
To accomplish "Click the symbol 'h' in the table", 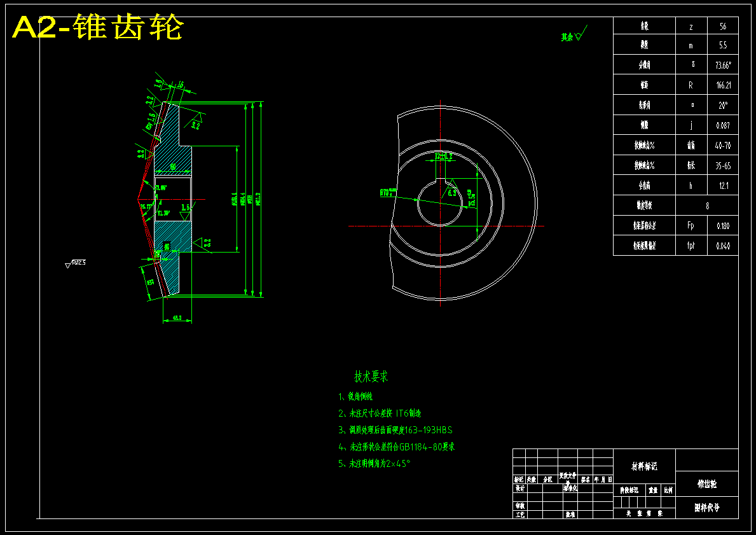I will [691, 186].
